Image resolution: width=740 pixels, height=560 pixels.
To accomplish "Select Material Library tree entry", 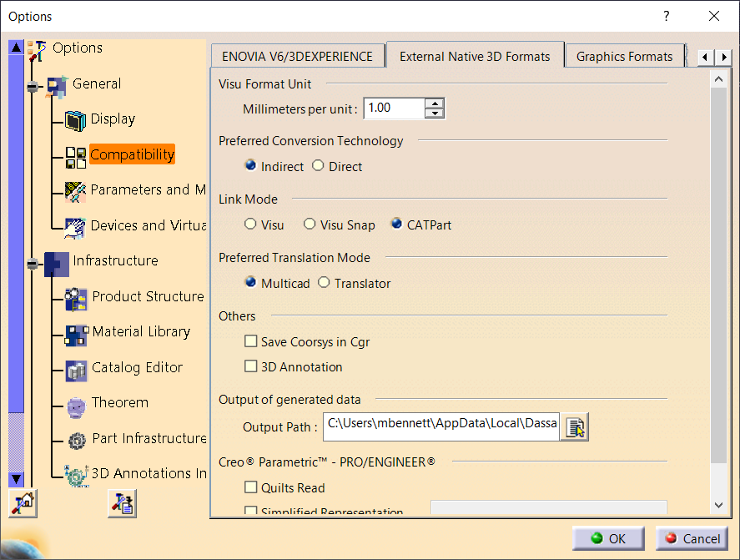I will tap(141, 332).
